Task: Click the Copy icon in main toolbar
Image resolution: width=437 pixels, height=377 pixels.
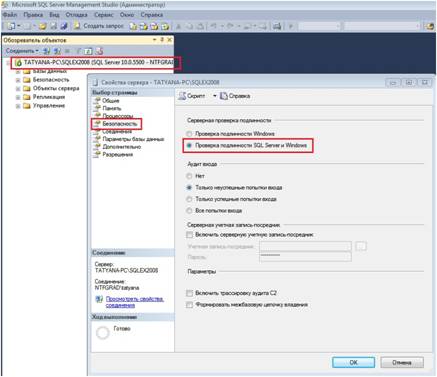Action: (189, 26)
